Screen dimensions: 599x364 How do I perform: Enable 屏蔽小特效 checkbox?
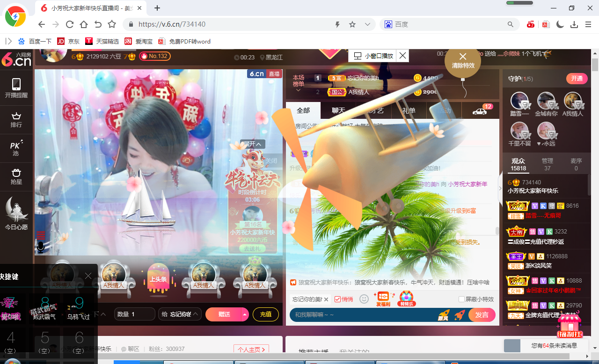click(461, 299)
